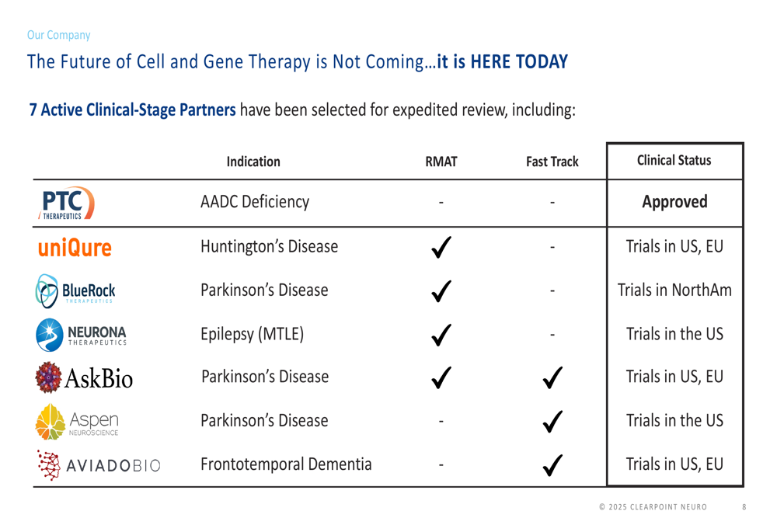Click the RMAT checkmark for BlueRock

click(441, 290)
